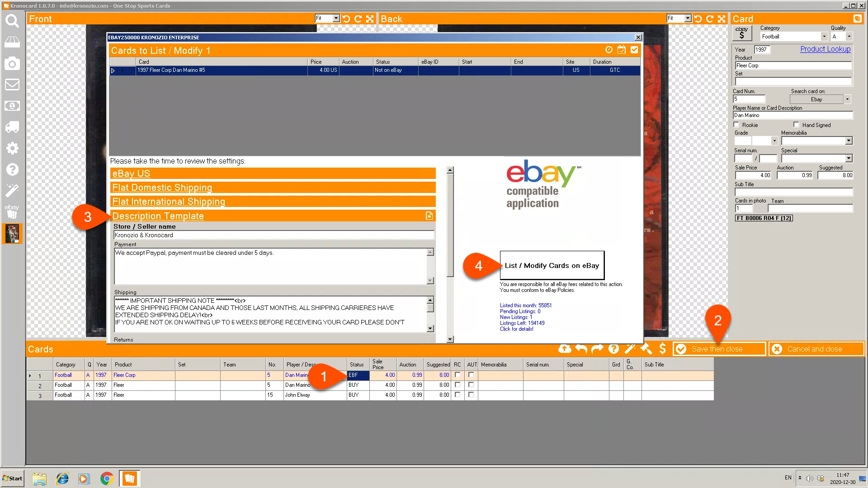Toggle the Hand Signed checkbox
868x488 pixels.
tap(796, 125)
